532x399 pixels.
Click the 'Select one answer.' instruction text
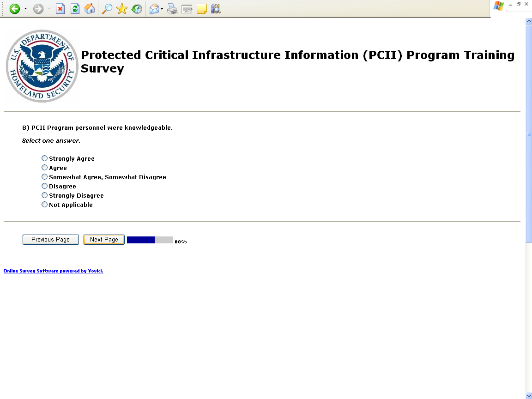pos(51,140)
